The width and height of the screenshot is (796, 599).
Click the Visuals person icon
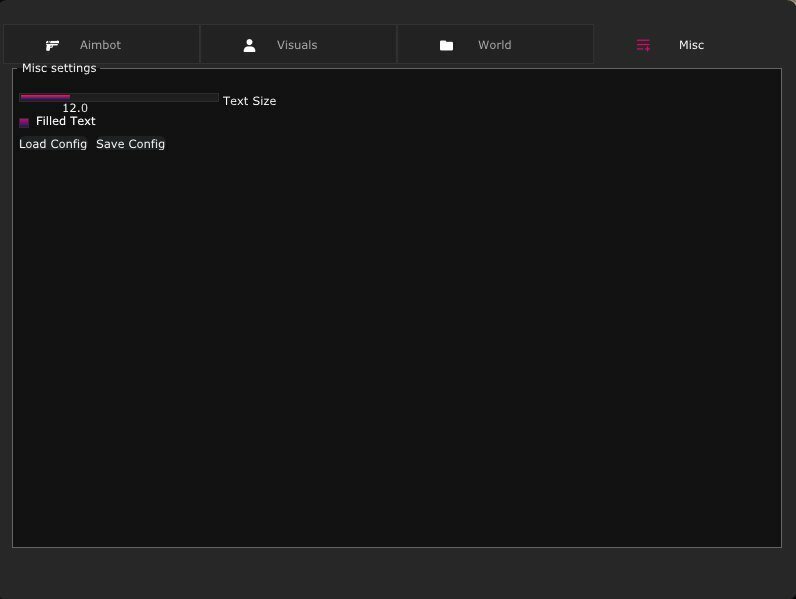click(249, 46)
